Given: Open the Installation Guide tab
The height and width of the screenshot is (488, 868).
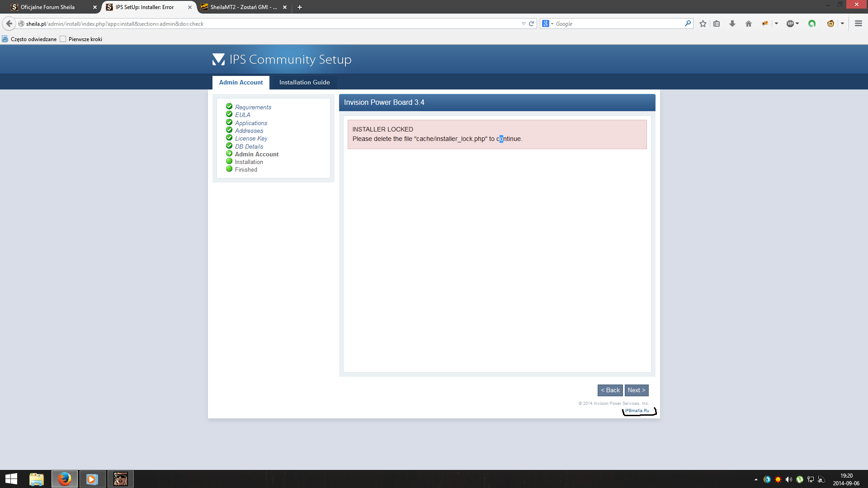Looking at the screenshot, I should pyautogui.click(x=305, y=82).
